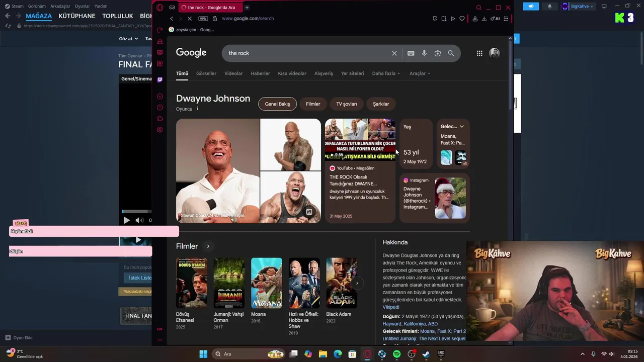The width and height of the screenshot is (644, 362).
Task: Open Twitch in Opera sidebar
Action: pyautogui.click(x=160, y=79)
